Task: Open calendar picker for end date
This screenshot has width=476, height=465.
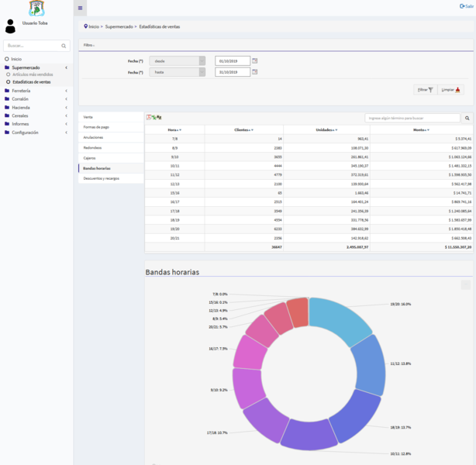Action: pyautogui.click(x=255, y=72)
